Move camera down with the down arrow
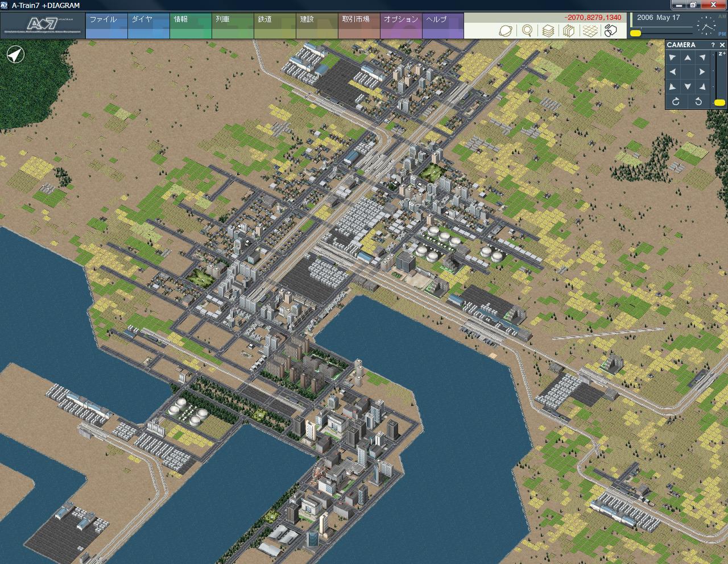The image size is (728, 564). click(x=688, y=86)
